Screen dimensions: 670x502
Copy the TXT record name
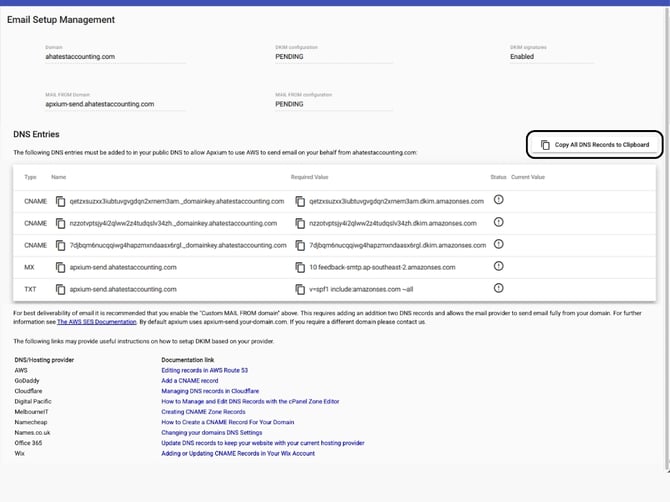coord(61,289)
